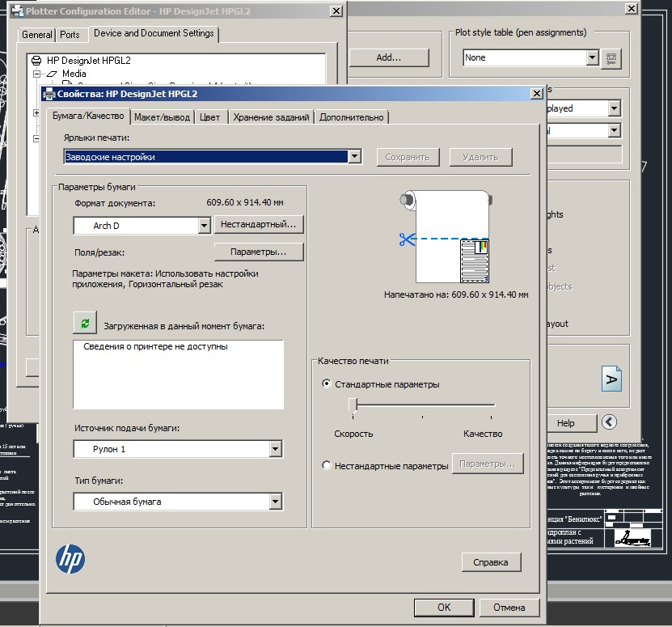672x627 pixels.
Task: Click the Справка button
Action: [491, 561]
